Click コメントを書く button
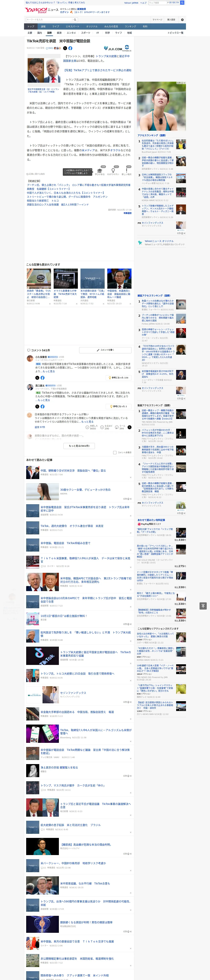Screen dimensions: 210x980 105,350
